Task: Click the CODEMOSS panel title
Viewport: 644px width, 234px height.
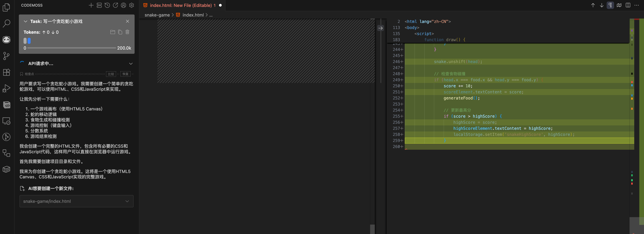Action: [32, 5]
